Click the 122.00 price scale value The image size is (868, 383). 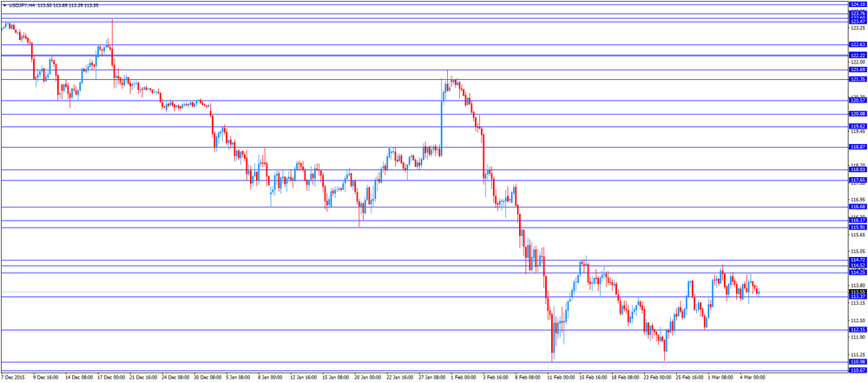pyautogui.click(x=858, y=62)
